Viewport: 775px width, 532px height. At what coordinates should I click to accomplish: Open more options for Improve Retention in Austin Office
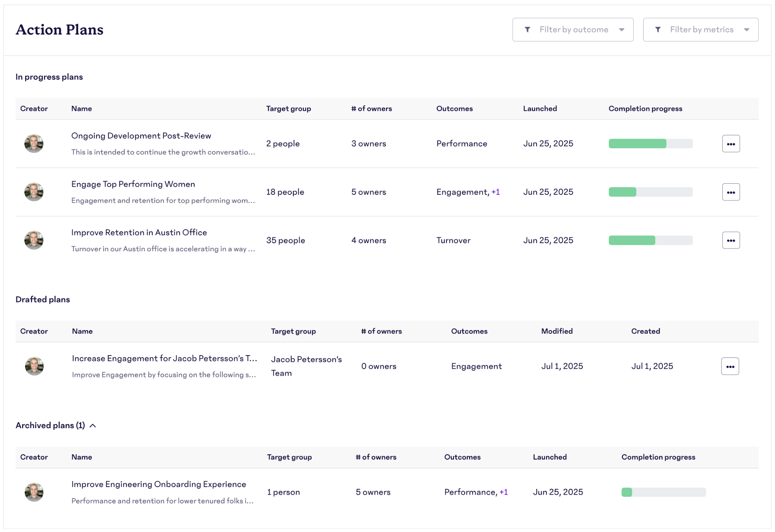coord(731,240)
